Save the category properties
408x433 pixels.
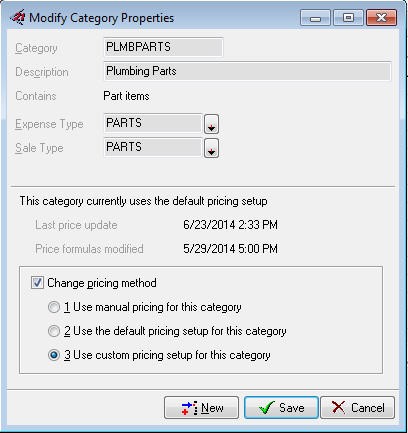pos(281,408)
